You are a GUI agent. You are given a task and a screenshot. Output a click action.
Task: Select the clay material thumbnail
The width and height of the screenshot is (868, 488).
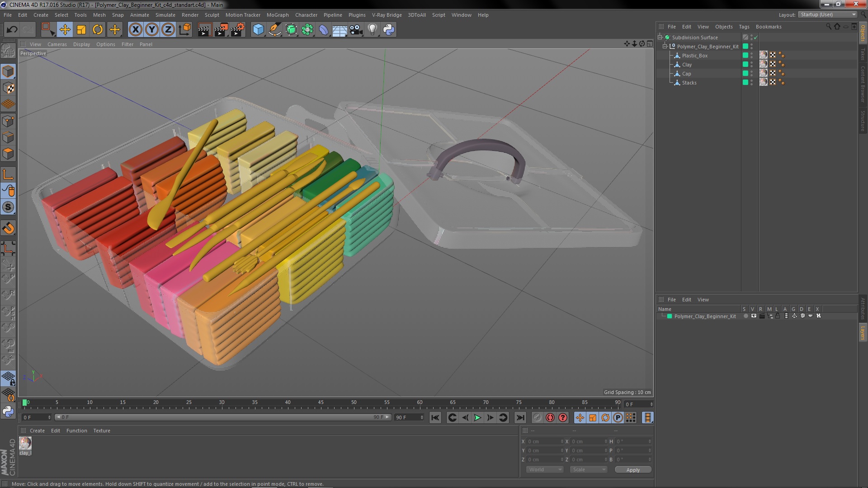pyautogui.click(x=25, y=443)
